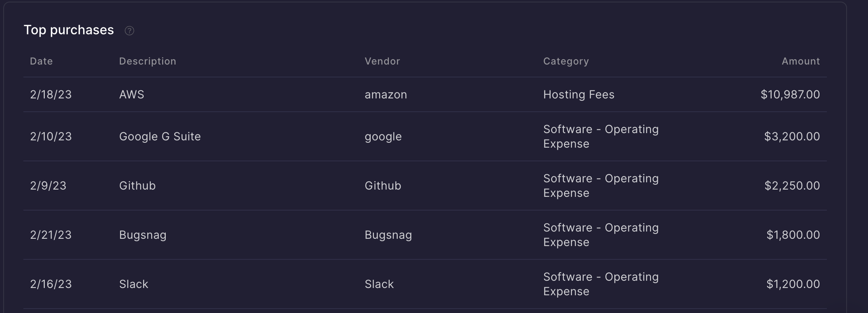Open the Slack purchase description
Screen dimensions: 868x313
point(134,284)
